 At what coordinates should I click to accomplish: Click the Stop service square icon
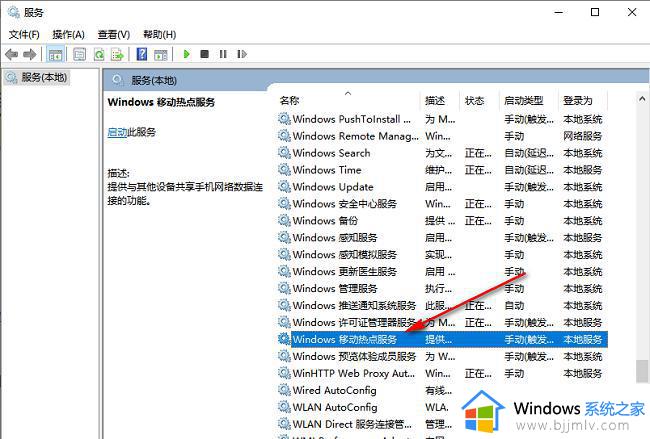[204, 54]
